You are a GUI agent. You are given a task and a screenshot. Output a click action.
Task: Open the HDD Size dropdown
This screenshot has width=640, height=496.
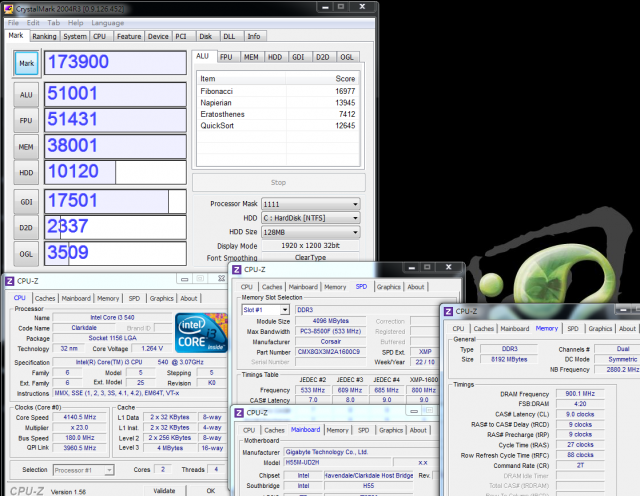click(311, 232)
